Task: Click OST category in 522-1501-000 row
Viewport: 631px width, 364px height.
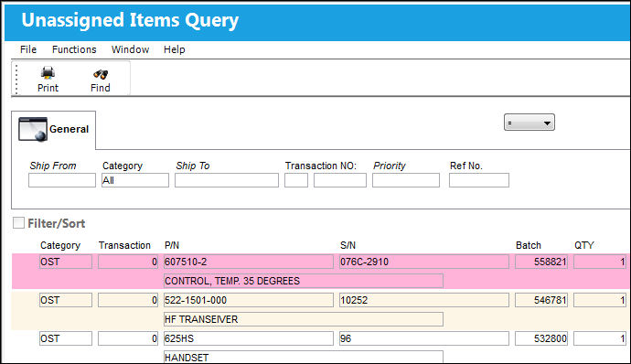Action: click(x=66, y=300)
